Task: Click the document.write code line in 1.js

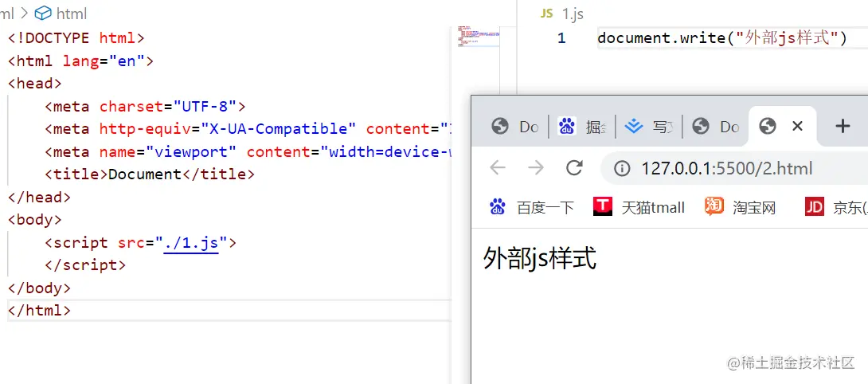Action: pos(722,38)
